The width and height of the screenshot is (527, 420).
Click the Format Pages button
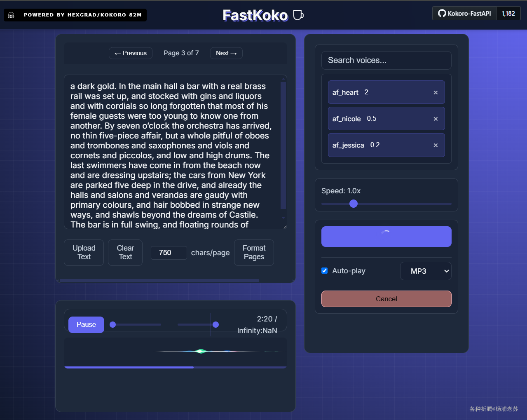[254, 253]
